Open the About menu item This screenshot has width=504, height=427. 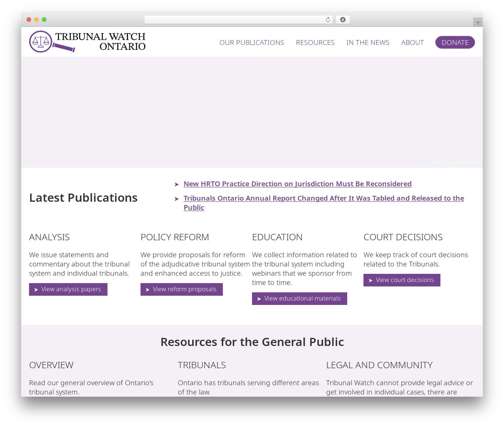coord(412,43)
